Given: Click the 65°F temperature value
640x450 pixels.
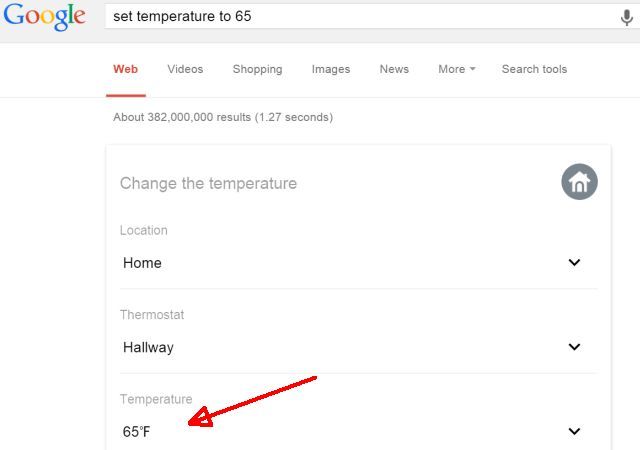Looking at the screenshot, I should [x=137, y=432].
